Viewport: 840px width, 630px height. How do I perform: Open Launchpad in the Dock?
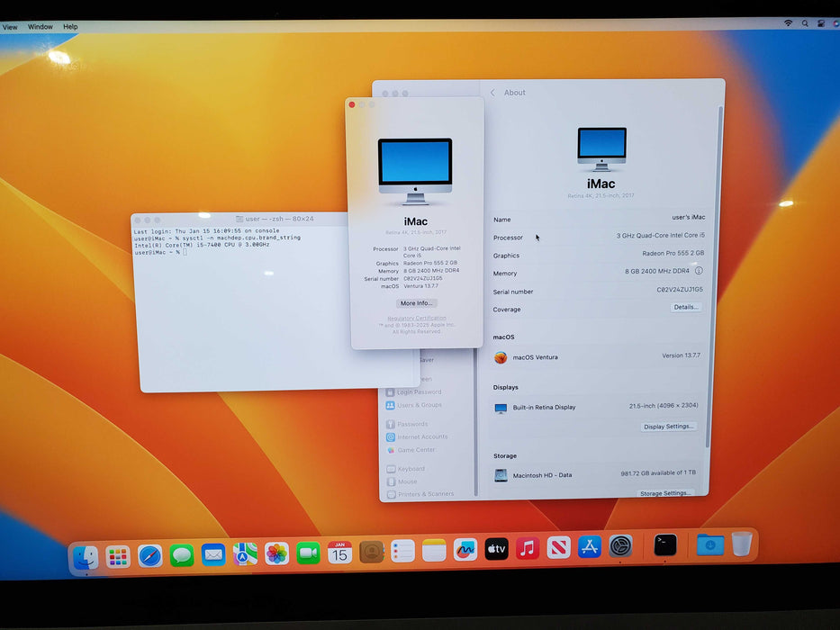118,557
